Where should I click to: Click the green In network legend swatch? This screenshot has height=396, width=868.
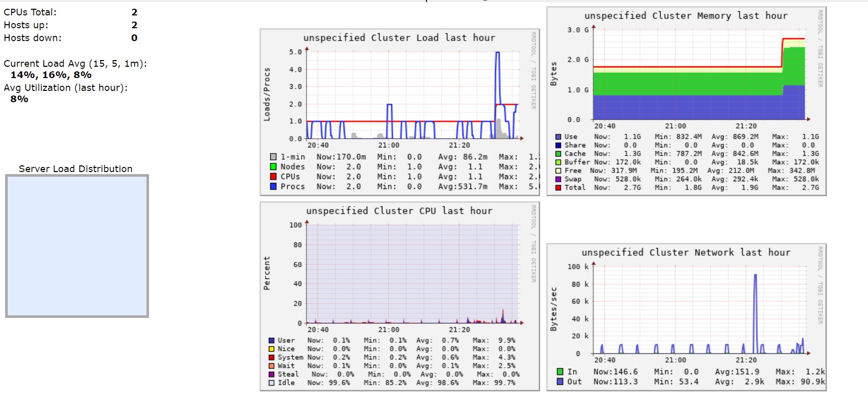(x=560, y=371)
